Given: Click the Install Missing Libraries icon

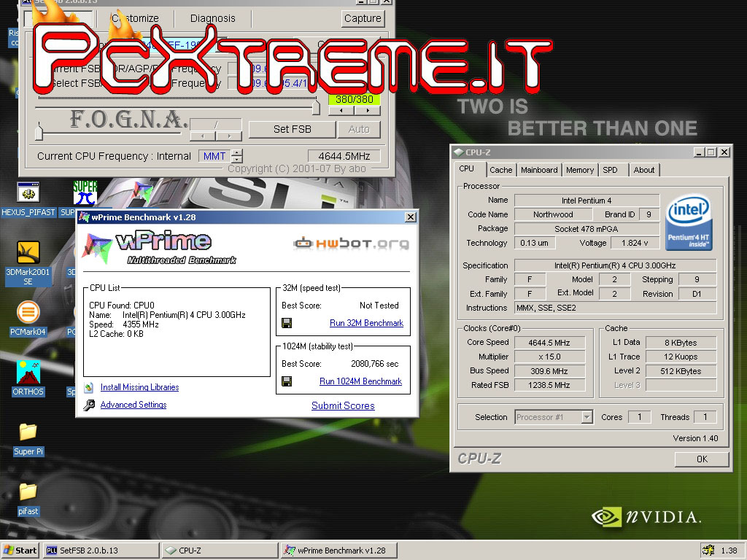Looking at the screenshot, I should click(88, 388).
